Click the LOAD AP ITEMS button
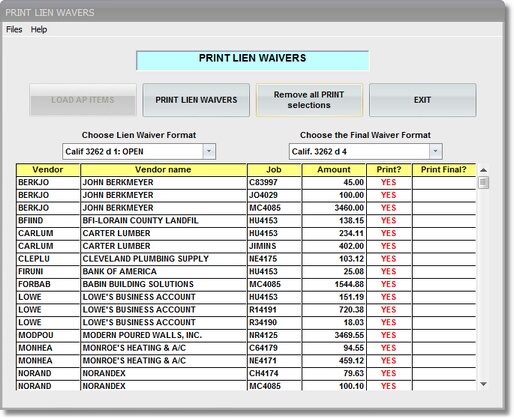 coord(83,100)
